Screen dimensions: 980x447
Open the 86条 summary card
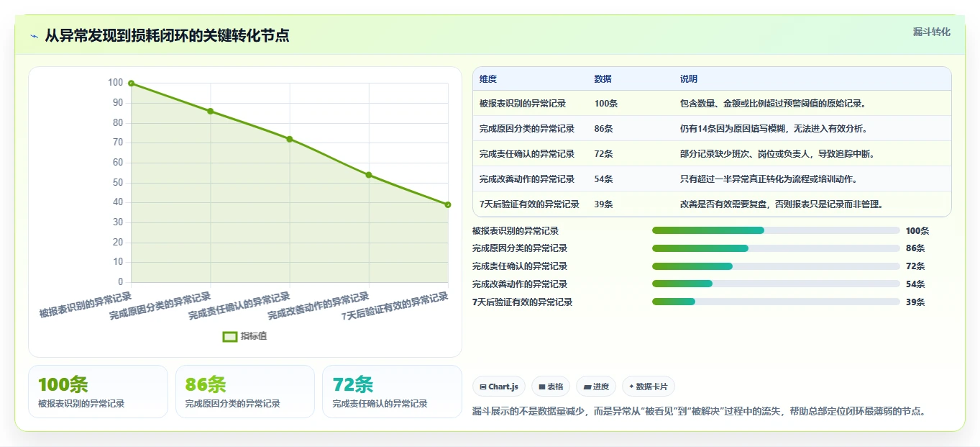tap(245, 392)
